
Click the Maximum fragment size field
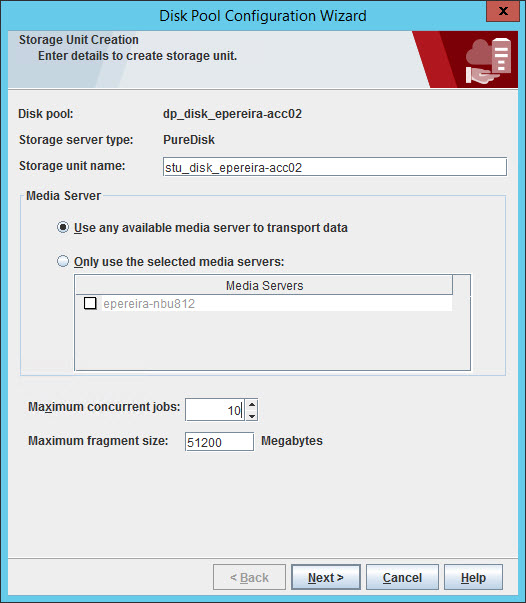click(219, 441)
